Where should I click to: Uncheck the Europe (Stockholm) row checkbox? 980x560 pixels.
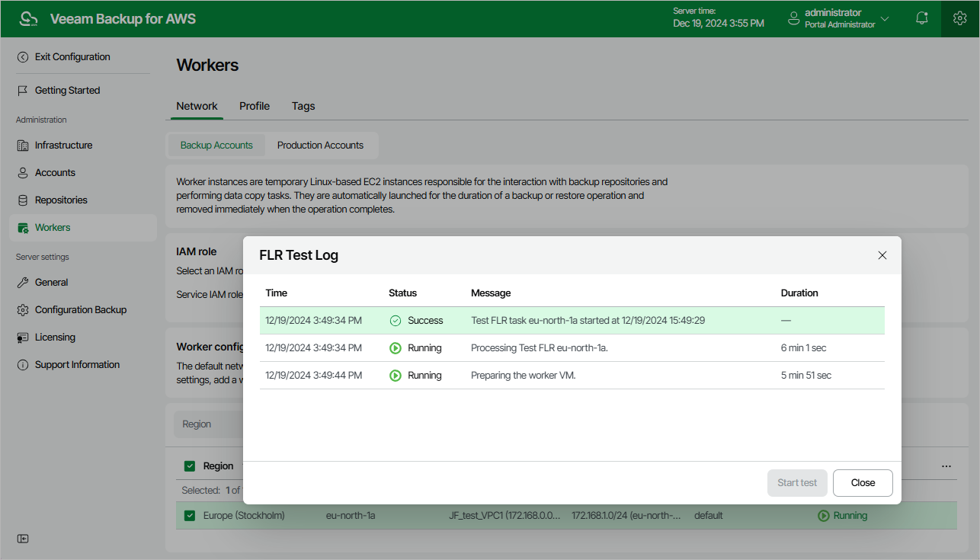pos(190,516)
